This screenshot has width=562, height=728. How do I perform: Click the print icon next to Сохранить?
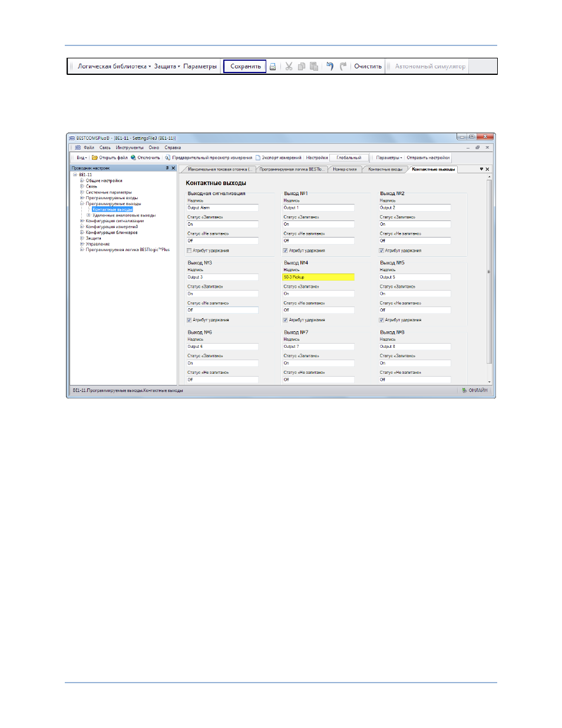pyautogui.click(x=273, y=67)
